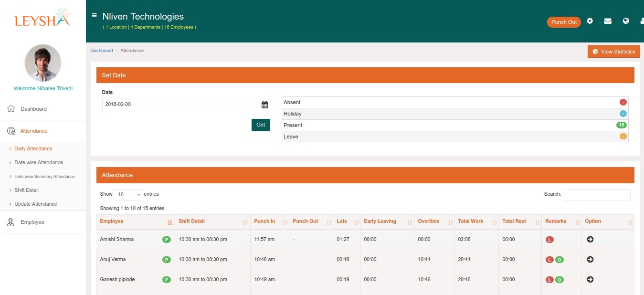Viewport: 644px width, 295px height.
Task: Click the user profile photo
Action: (43, 63)
